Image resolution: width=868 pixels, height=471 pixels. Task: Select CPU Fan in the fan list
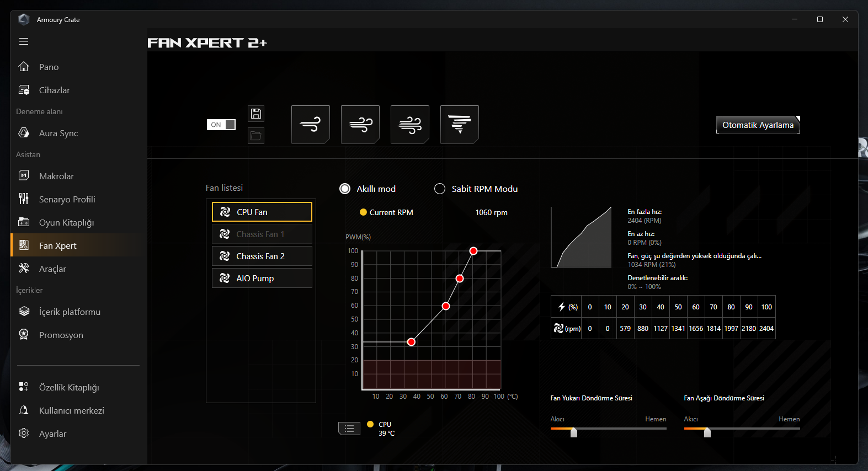point(262,212)
